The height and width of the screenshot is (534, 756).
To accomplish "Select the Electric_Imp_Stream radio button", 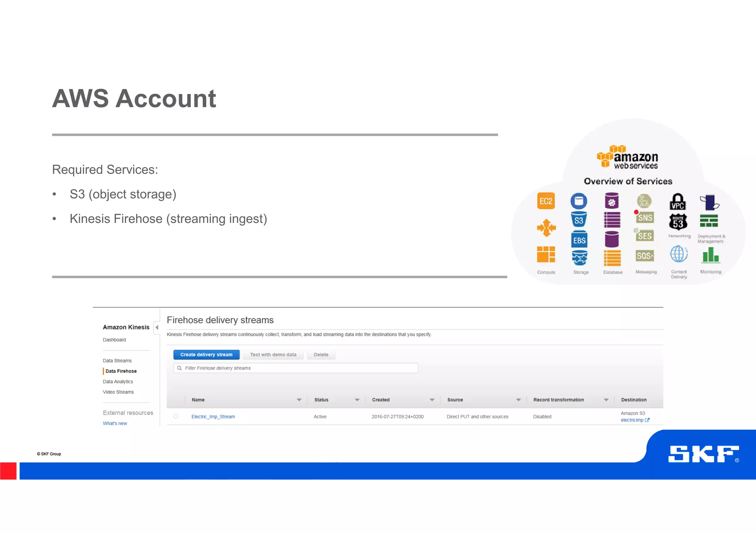I will tap(176, 416).
